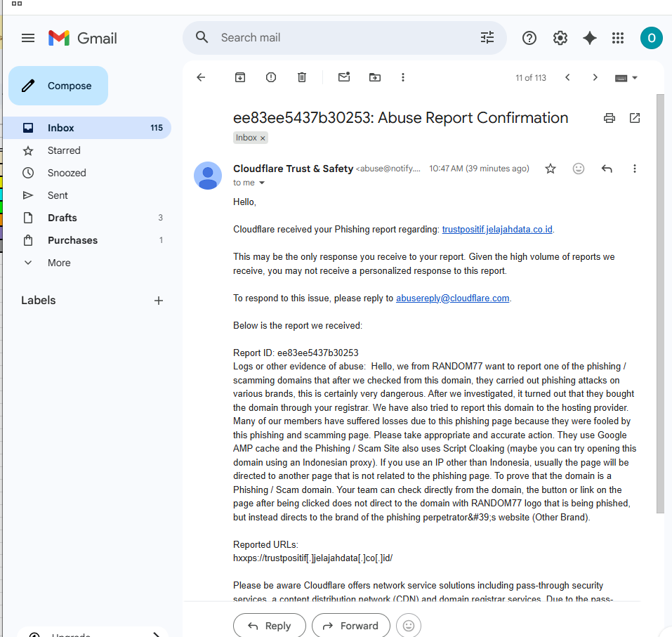The height and width of the screenshot is (637, 672).
Task: Open the Sent folder
Action: point(87,195)
